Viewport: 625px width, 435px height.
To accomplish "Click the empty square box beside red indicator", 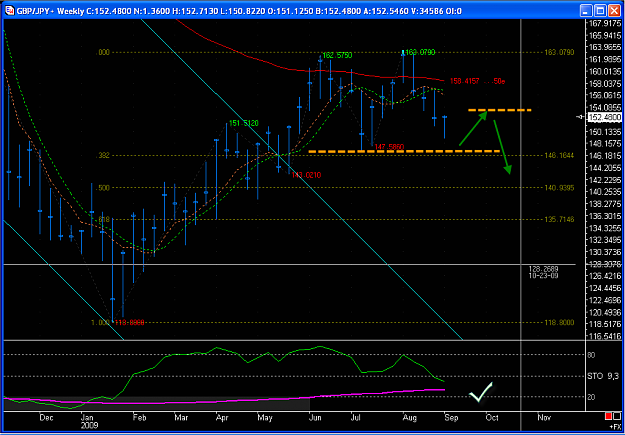I will coord(617,417).
